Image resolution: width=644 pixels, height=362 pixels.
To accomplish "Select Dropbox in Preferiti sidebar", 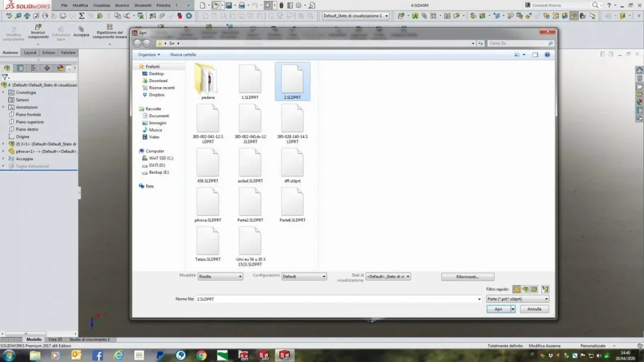I will tap(156, 94).
